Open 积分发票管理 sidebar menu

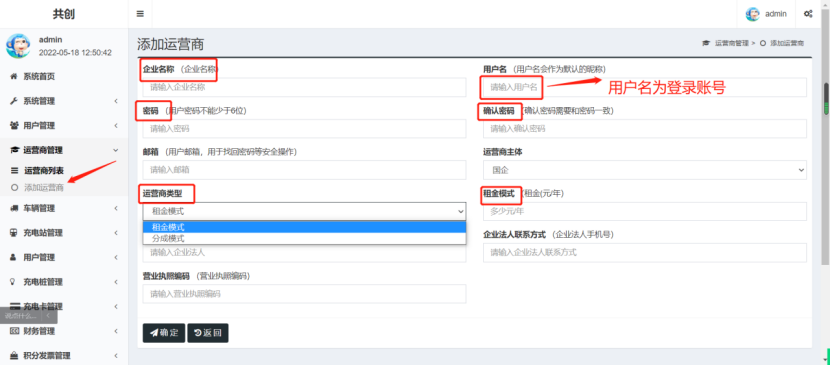click(x=47, y=355)
